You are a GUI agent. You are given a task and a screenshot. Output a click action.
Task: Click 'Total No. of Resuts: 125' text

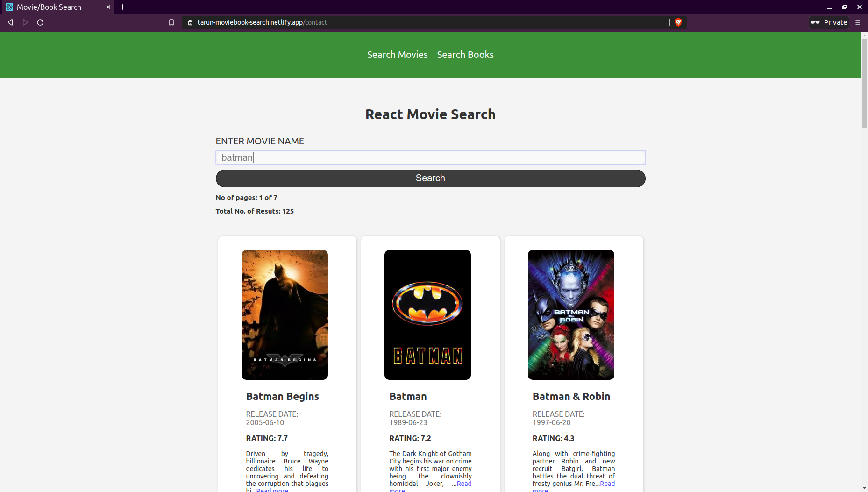tap(255, 211)
